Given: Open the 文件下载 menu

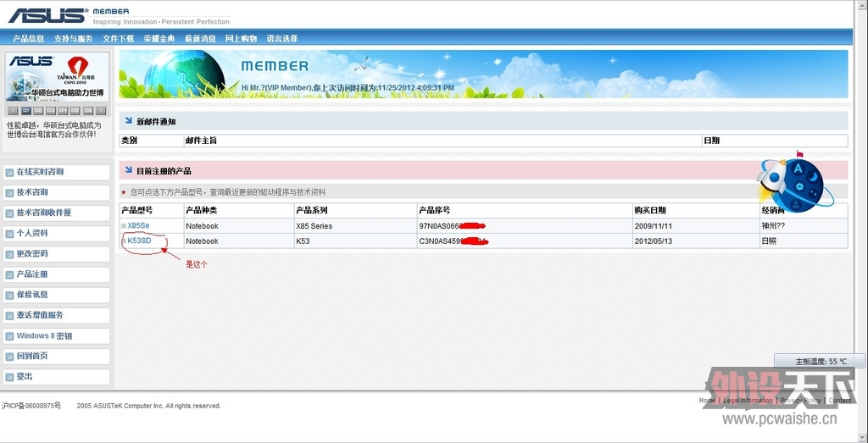Looking at the screenshot, I should point(119,39).
